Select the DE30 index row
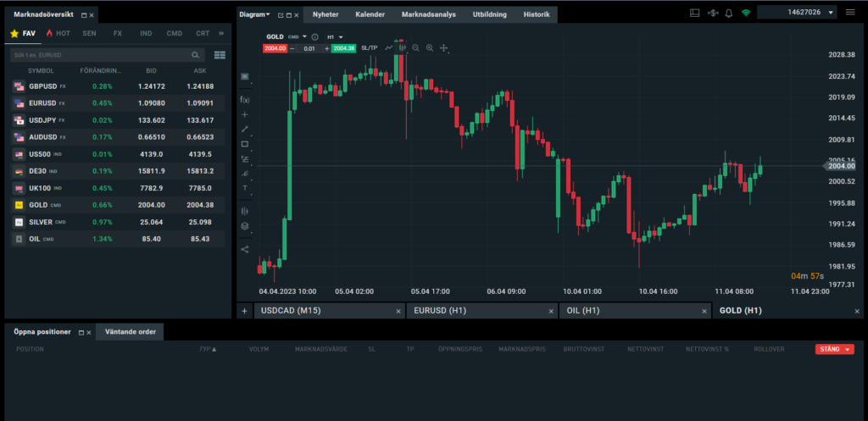 [117, 171]
